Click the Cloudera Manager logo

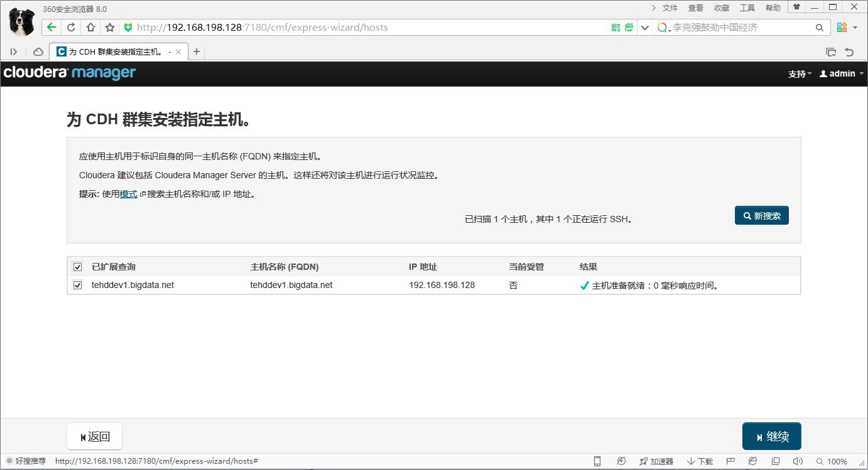(70, 73)
